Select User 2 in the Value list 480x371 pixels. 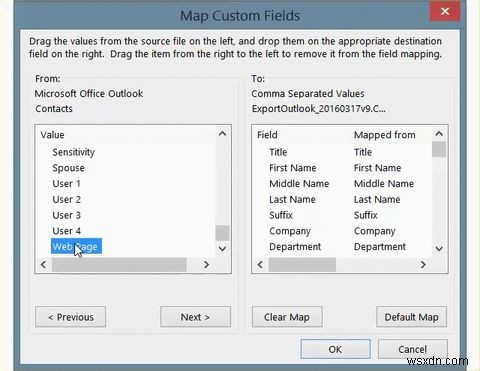pyautogui.click(x=66, y=199)
